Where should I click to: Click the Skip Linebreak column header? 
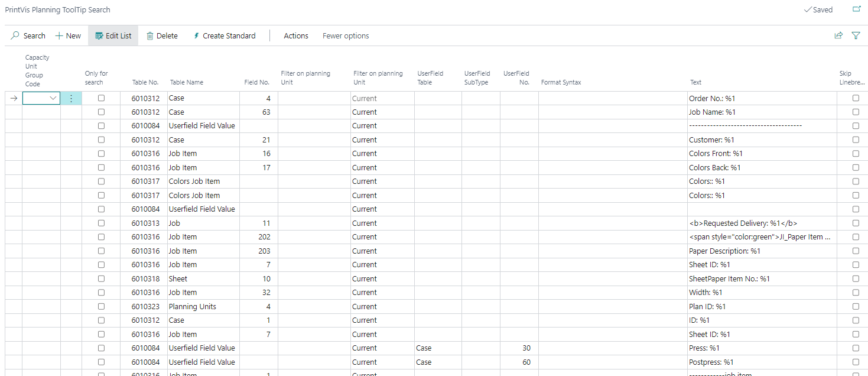tap(852, 78)
